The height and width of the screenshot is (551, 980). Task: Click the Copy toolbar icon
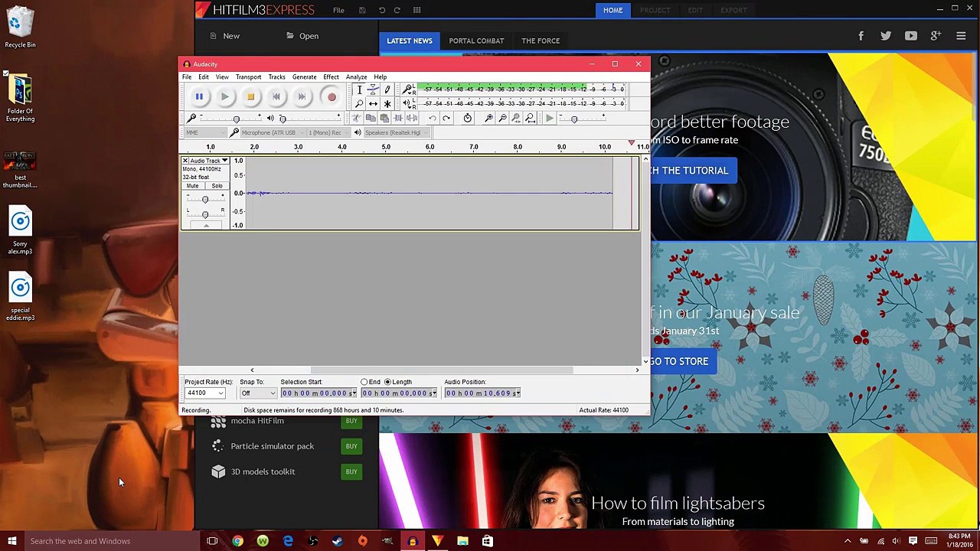[371, 118]
